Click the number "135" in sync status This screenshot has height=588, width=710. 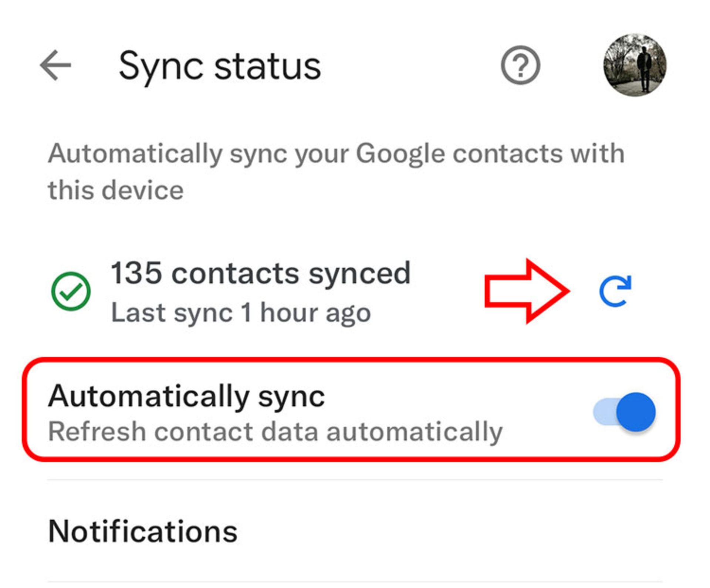(136, 273)
